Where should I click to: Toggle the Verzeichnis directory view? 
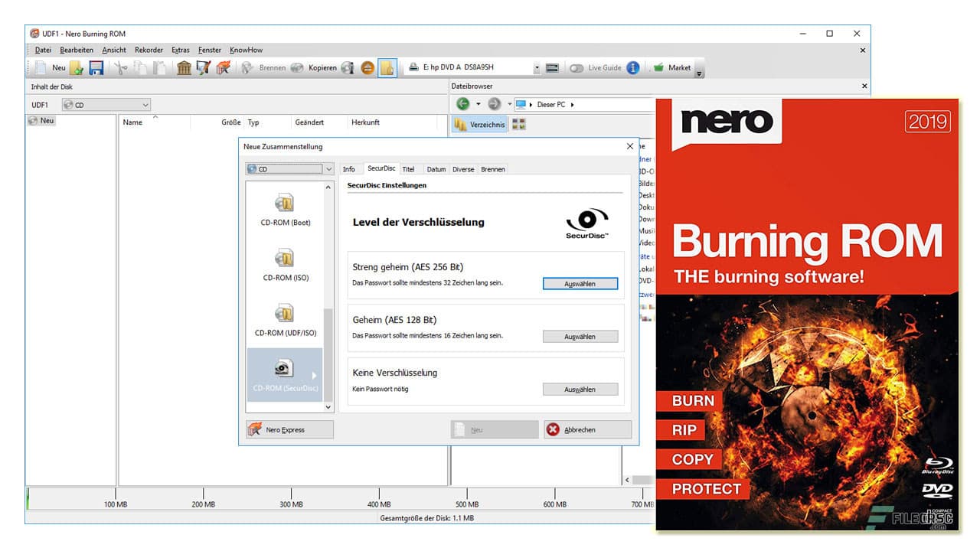pyautogui.click(x=479, y=124)
